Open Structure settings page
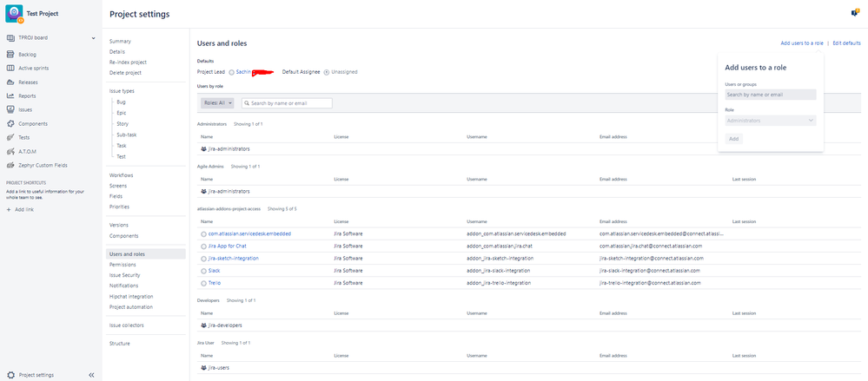This screenshot has width=868, height=381. pos(120,344)
